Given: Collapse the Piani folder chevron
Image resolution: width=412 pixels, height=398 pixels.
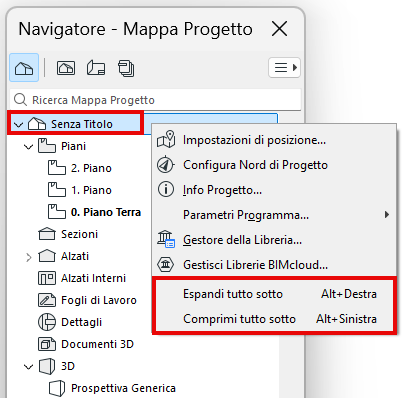Looking at the screenshot, I should (x=29, y=147).
